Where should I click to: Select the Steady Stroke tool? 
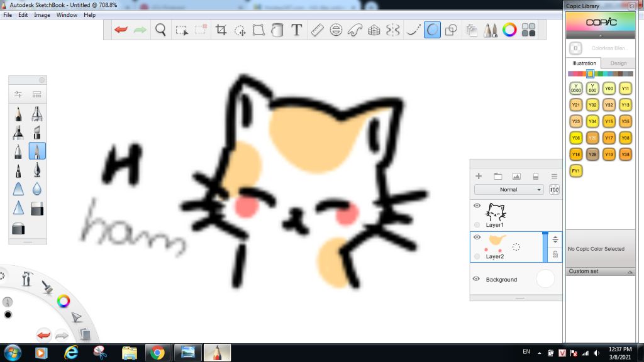point(413,30)
